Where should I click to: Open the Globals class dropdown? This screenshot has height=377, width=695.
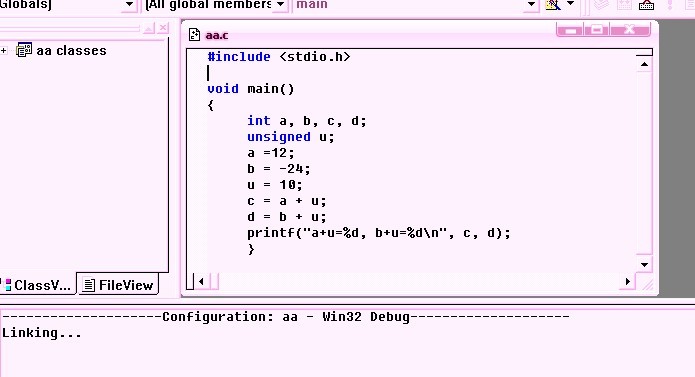(129, 4)
